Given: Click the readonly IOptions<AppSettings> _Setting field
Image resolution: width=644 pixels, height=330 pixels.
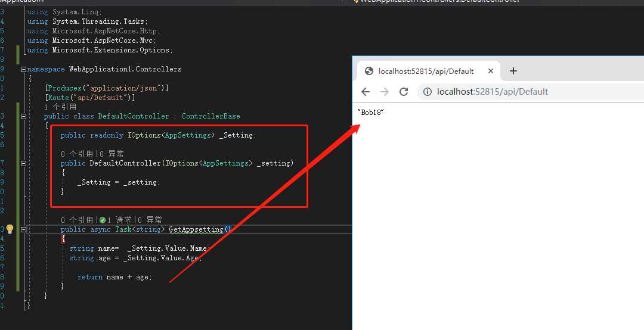Looking at the screenshot, I should (159, 135).
